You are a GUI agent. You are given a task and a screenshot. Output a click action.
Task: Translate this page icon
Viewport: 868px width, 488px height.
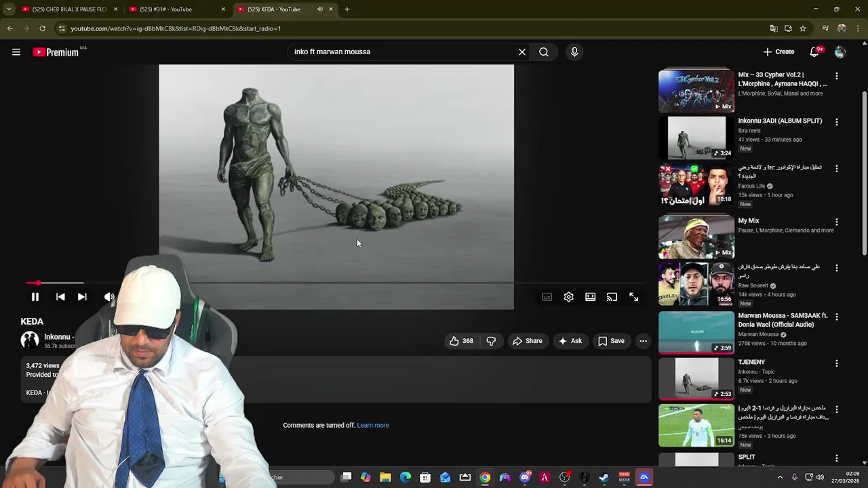click(774, 28)
